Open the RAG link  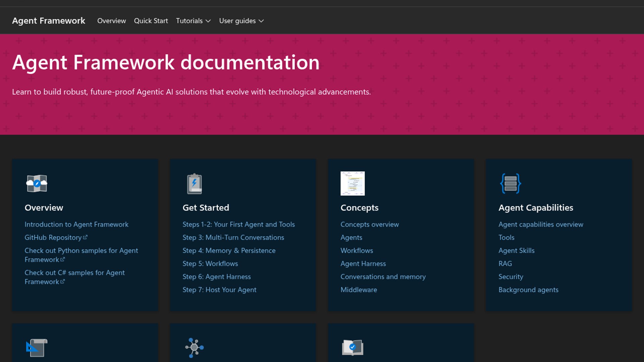(505, 263)
